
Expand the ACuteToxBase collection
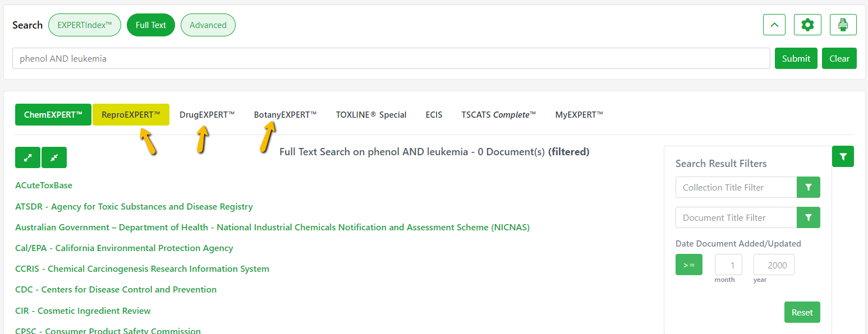[44, 185]
